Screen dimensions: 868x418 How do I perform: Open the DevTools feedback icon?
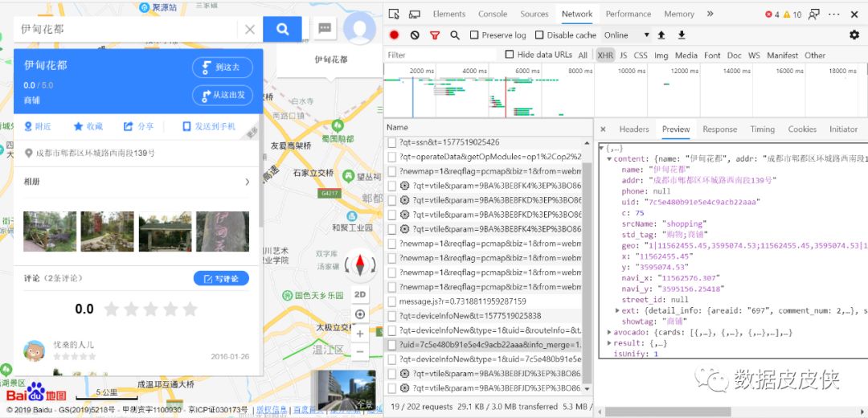point(813,14)
